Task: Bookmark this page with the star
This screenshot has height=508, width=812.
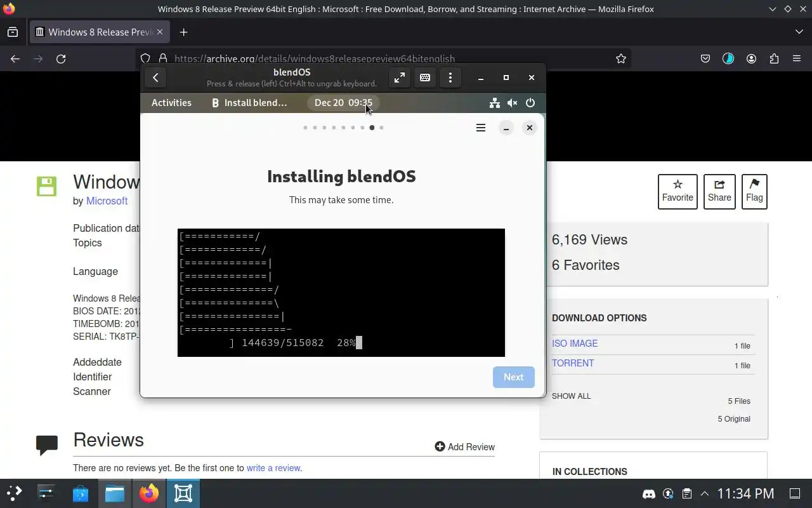Action: coord(621,58)
